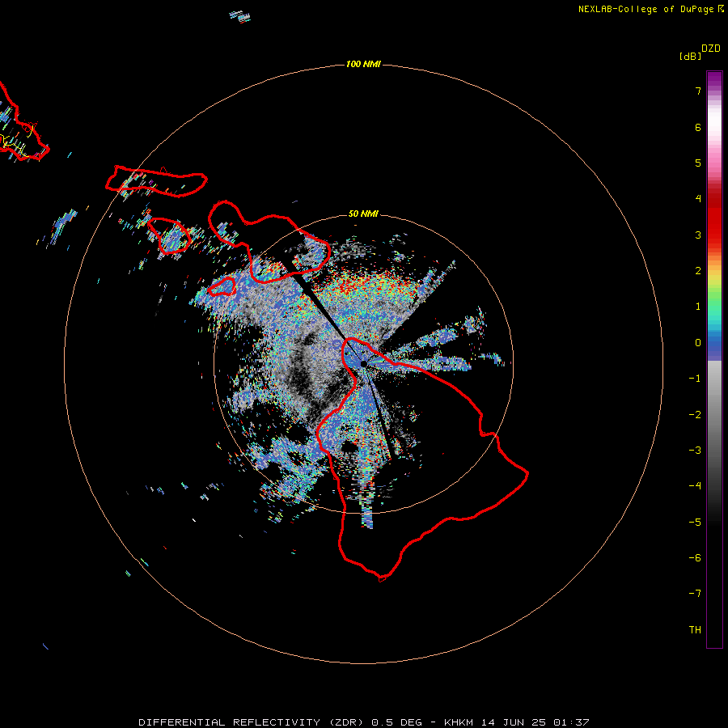Click the 7 value on the color scale
Screen dimensions: 728x728
[x=698, y=91]
